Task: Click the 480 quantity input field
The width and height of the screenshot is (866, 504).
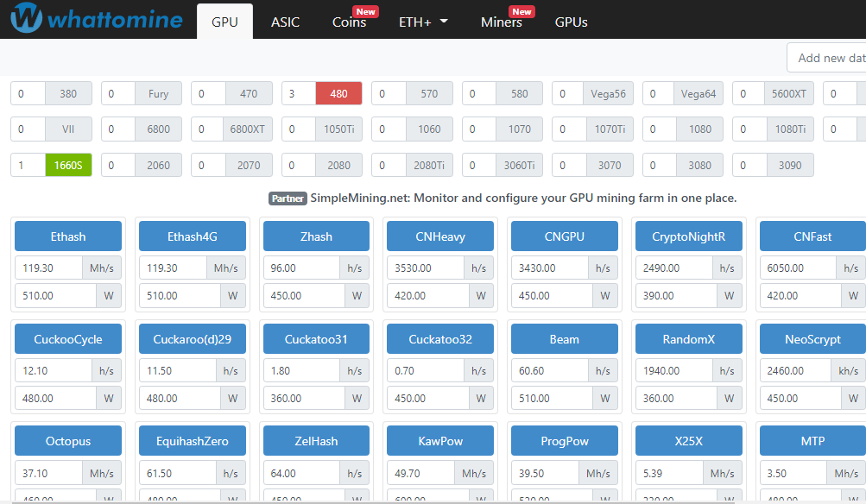Action: point(299,93)
